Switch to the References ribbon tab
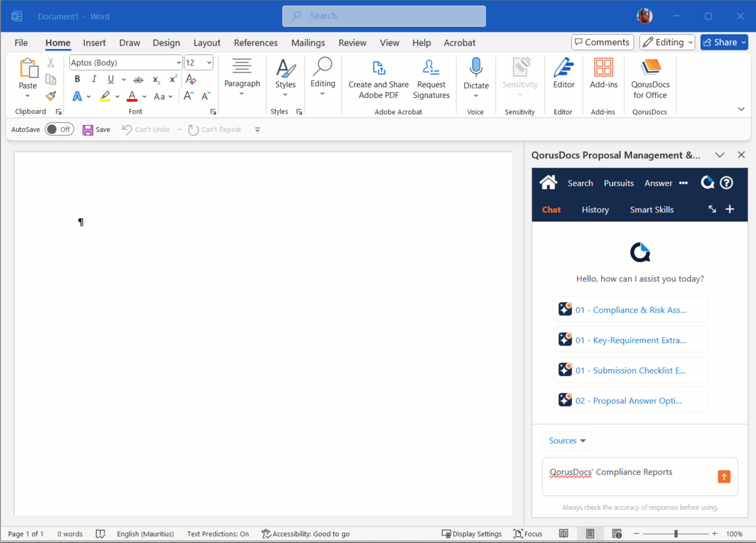The image size is (756, 543). click(256, 42)
